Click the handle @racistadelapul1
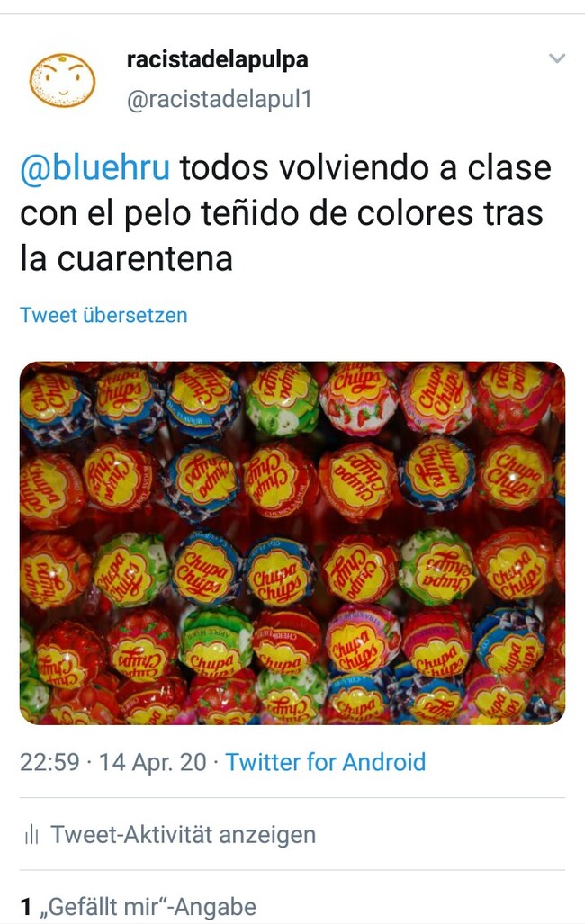This screenshot has width=585, height=924. click(x=219, y=99)
